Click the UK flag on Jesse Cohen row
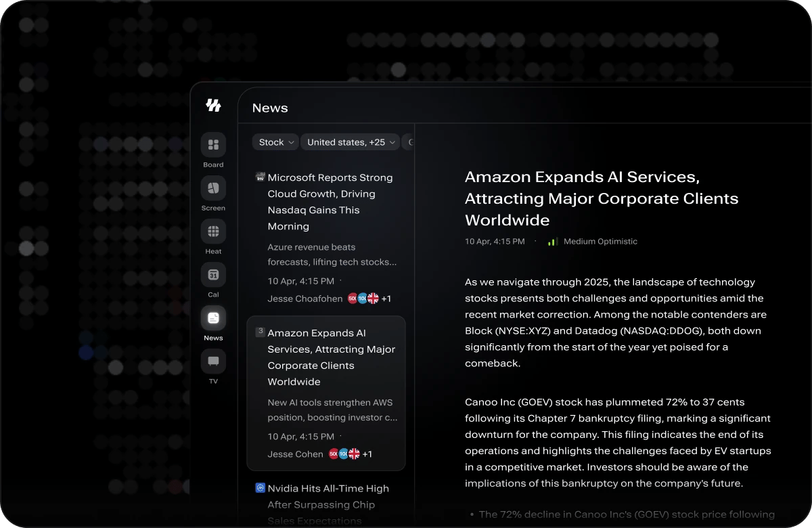The width and height of the screenshot is (812, 528). tap(354, 454)
